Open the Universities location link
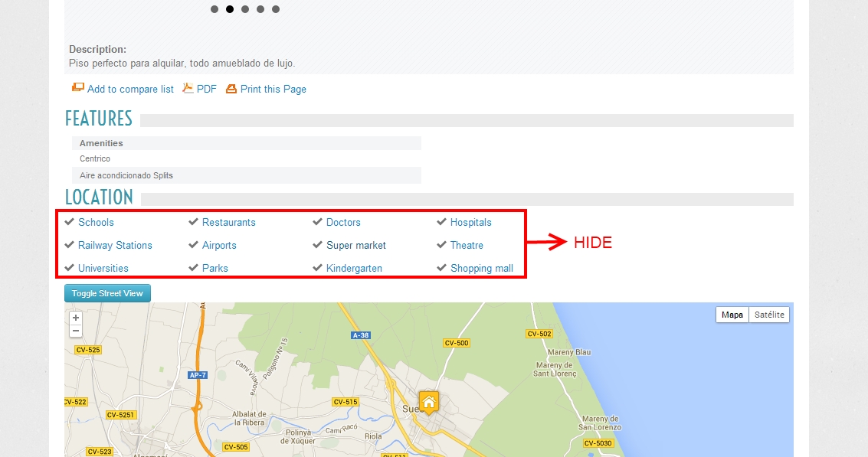Image resolution: width=868 pixels, height=457 pixels. [x=103, y=269]
